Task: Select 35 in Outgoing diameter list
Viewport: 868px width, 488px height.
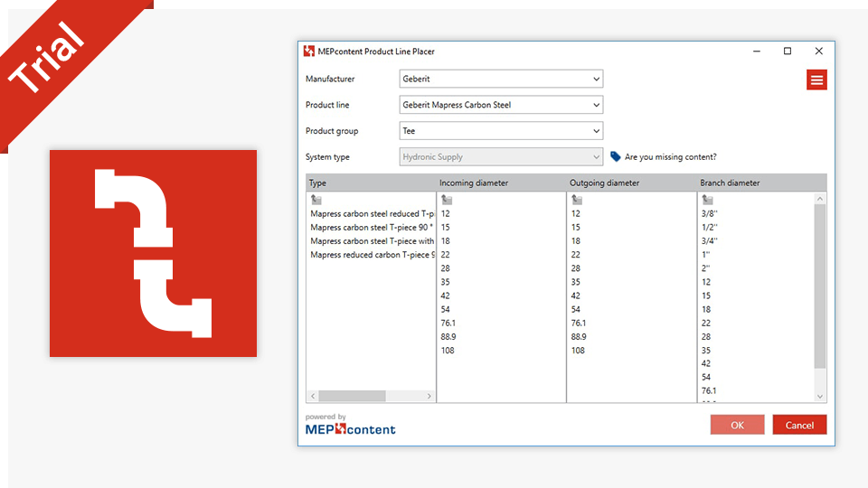Action: click(x=576, y=282)
